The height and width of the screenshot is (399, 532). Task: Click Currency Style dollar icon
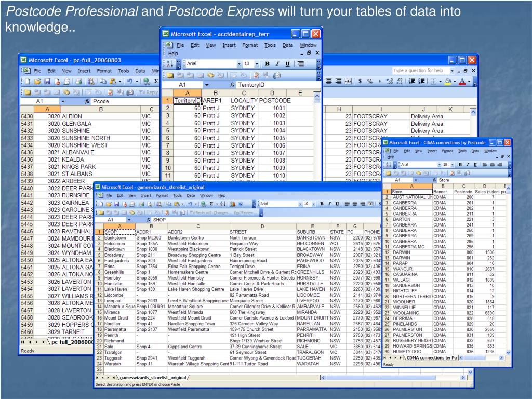click(360, 81)
